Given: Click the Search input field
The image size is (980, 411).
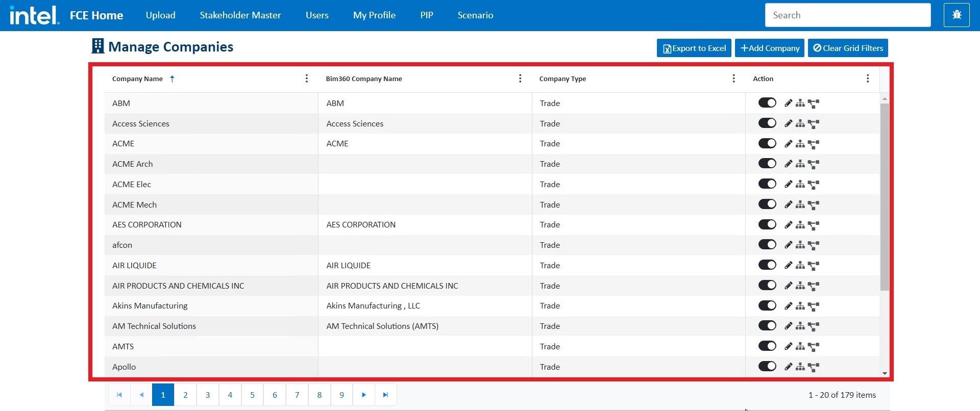Looking at the screenshot, I should (847, 15).
